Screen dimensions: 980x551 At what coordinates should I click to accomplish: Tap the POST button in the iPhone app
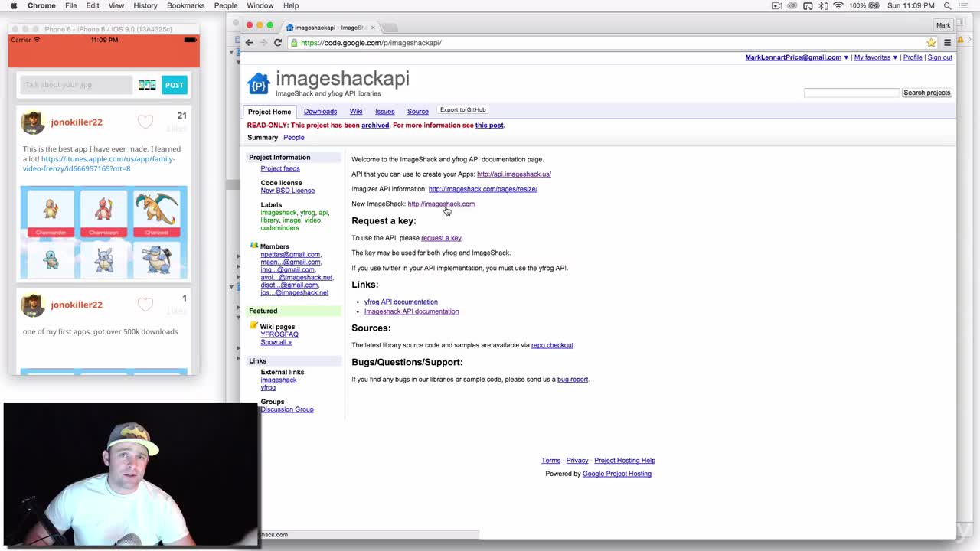tap(175, 85)
